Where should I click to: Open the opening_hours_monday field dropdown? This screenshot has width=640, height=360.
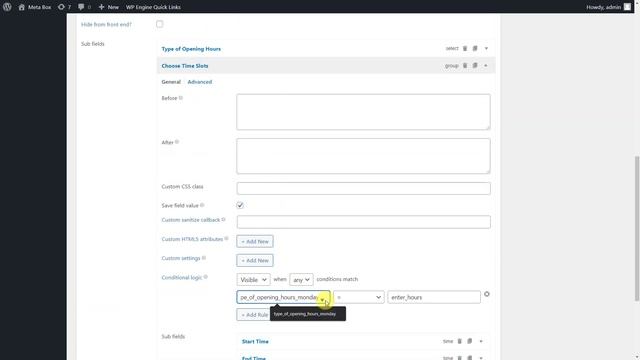coord(283,297)
